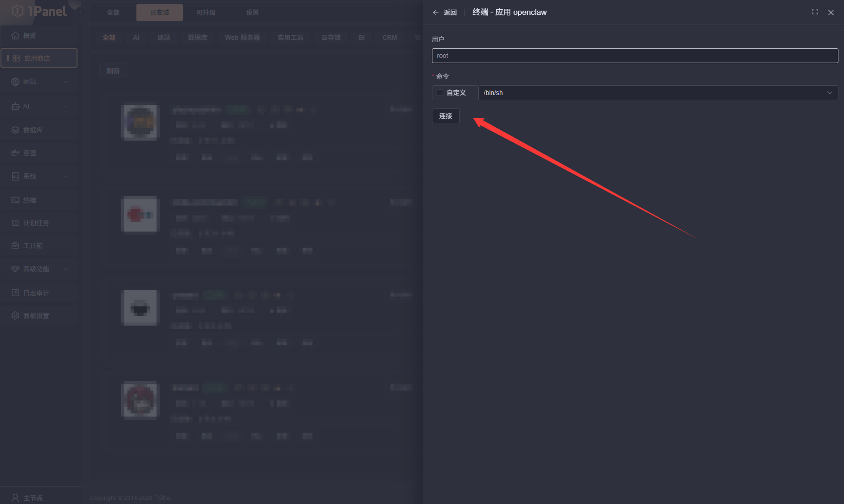
Task: Go to 概览 overview home icon
Action: (x=15, y=36)
